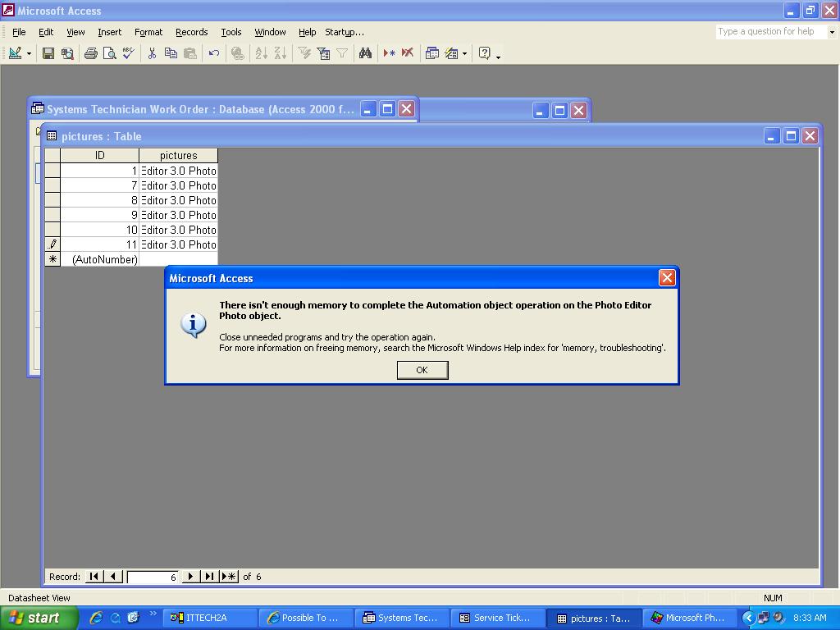Click the Sort Ascending A-Z icon
Screen dimensions: 840x630
pos(261,53)
